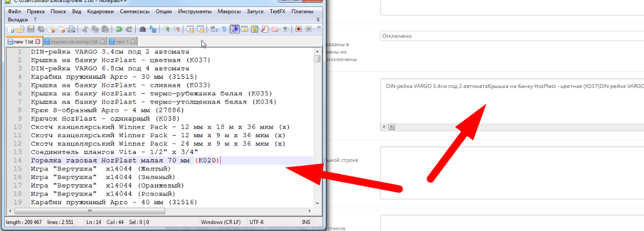This screenshot has width=644, height=231.
Task: Click the Cut scissors icon
Action: (x=85, y=29)
